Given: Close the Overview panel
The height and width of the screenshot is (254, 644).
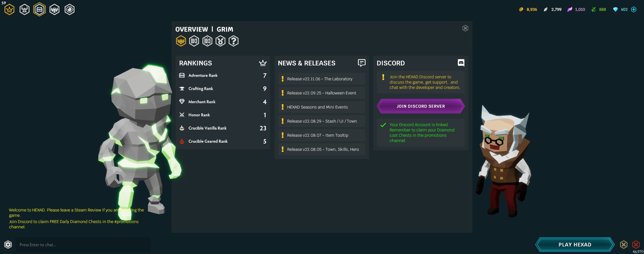Looking at the screenshot, I should click(x=465, y=28).
